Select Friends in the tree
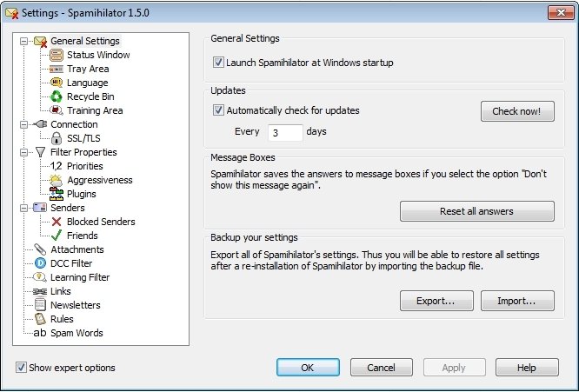Viewport: 579px width, 392px height. [83, 236]
